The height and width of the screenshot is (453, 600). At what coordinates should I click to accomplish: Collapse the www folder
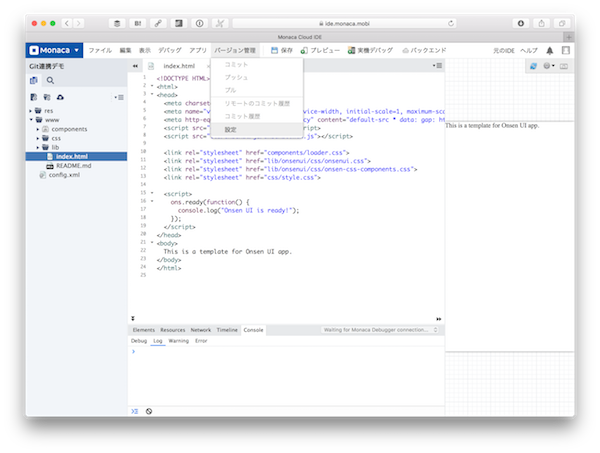[31, 120]
